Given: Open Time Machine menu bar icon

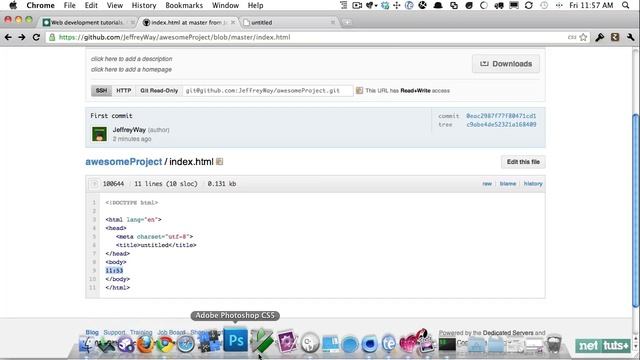Looking at the screenshot, I should point(544,5).
